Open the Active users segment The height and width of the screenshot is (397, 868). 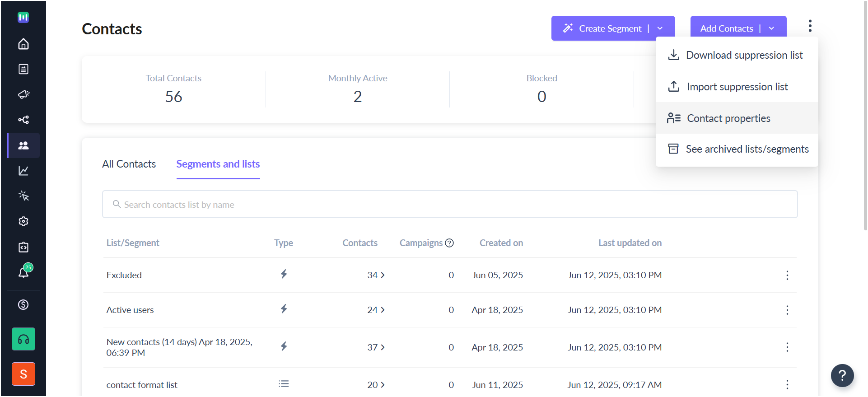coord(130,310)
